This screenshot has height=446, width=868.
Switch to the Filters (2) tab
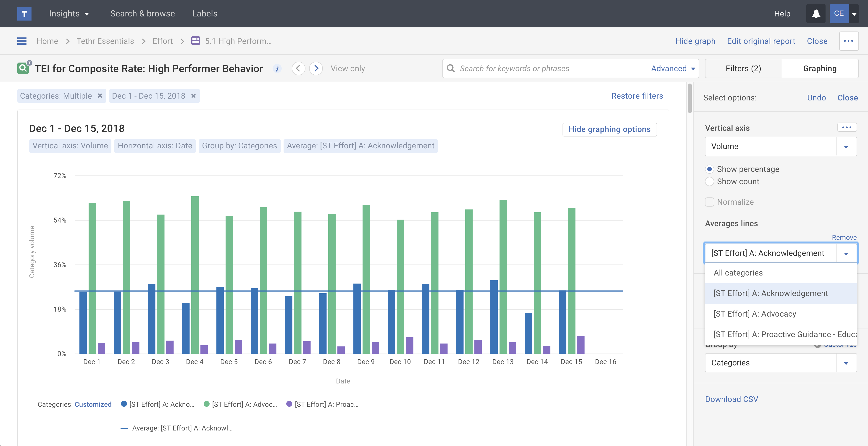(743, 69)
